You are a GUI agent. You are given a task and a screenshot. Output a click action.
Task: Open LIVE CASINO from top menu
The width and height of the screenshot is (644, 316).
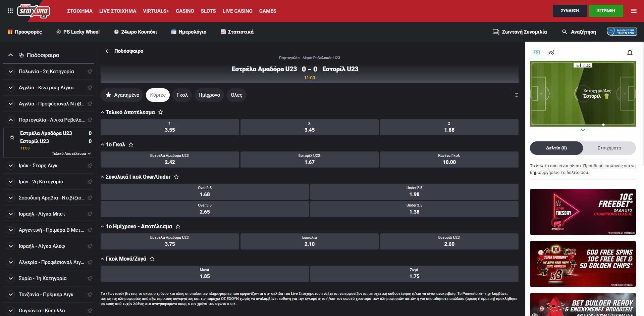click(237, 11)
